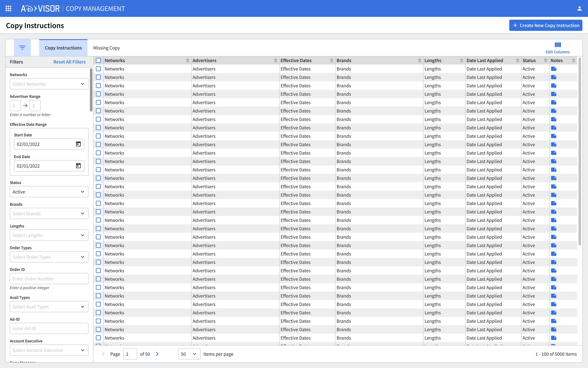Click the Reset All Filters link
Image resolution: width=588 pixels, height=368 pixels.
[69, 62]
